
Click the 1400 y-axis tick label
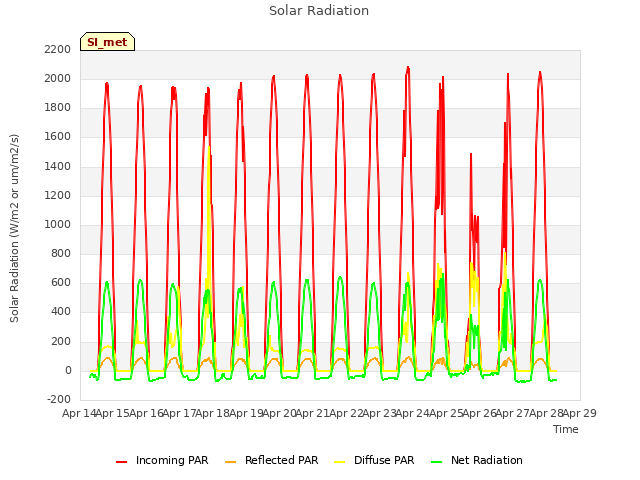pyautogui.click(x=58, y=167)
